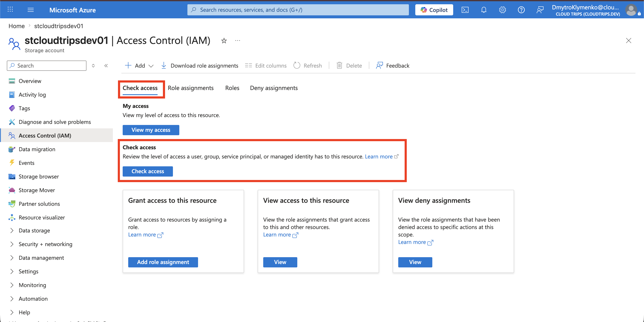Open the user account avatar
The width and height of the screenshot is (644, 322).
[x=631, y=10]
